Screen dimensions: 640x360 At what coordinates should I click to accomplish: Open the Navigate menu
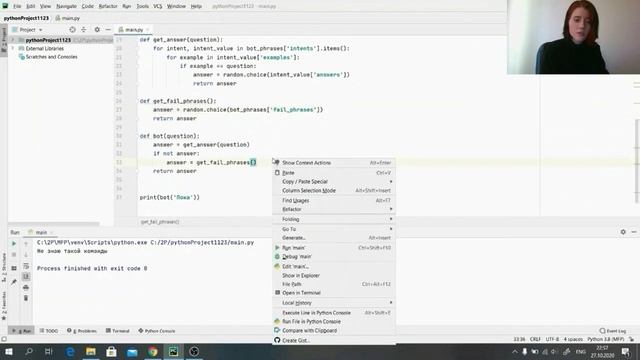67,6
